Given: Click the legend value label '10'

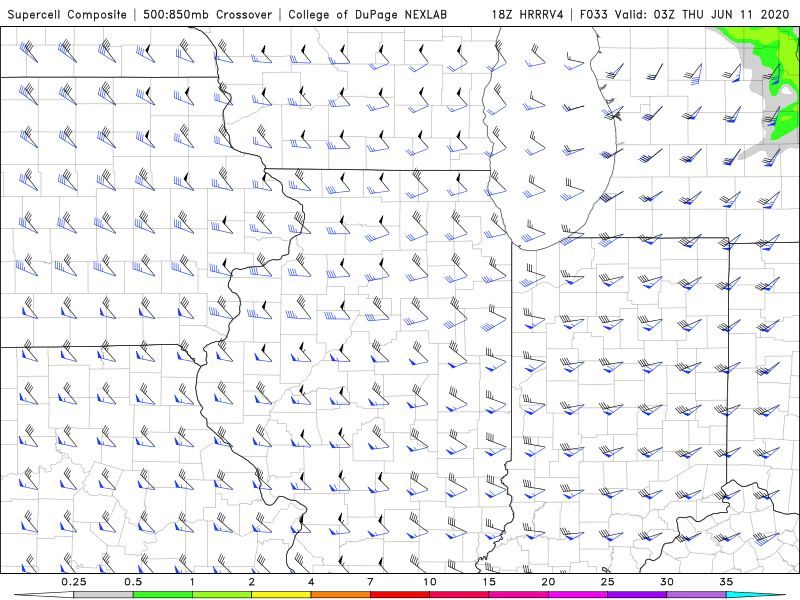Looking at the screenshot, I should pyautogui.click(x=430, y=582).
